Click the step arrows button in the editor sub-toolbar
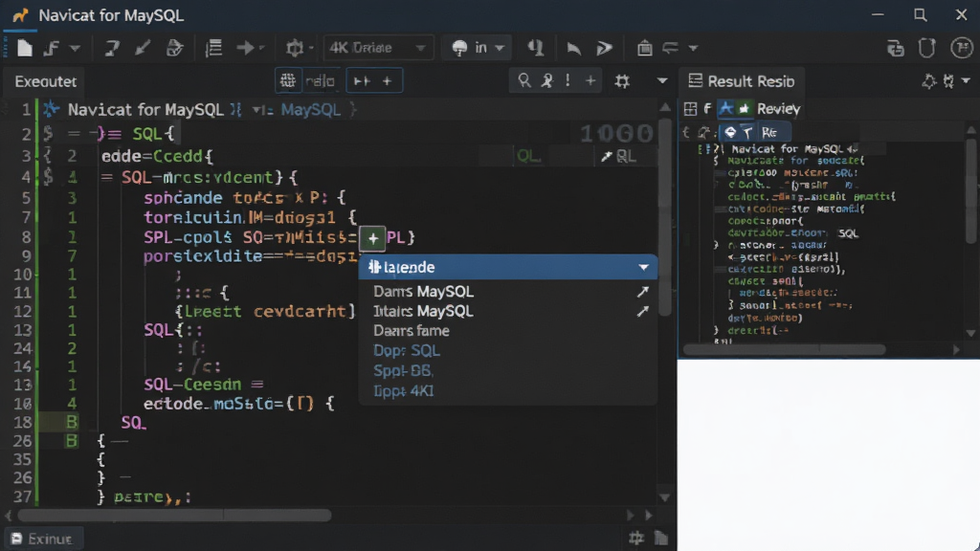980x551 pixels. [x=362, y=80]
